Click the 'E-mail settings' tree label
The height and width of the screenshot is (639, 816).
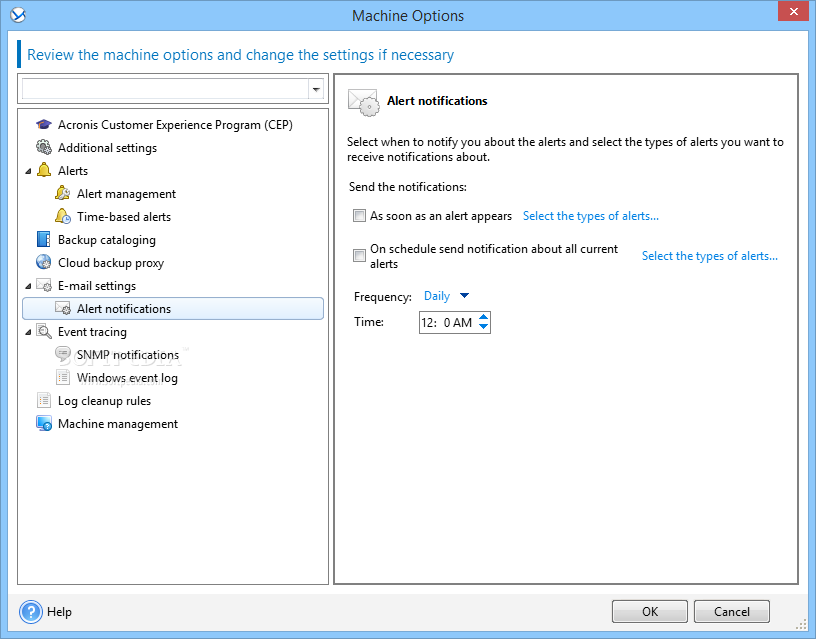point(97,286)
